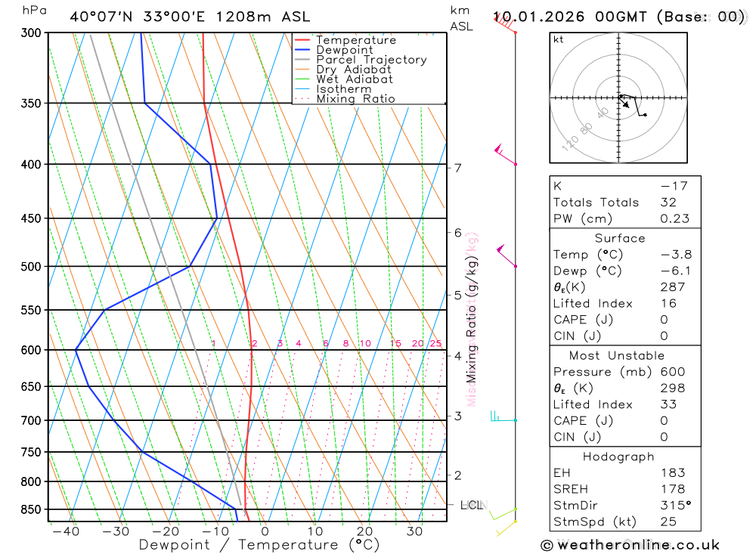Click the surface Temp value '-3.8'
Screen dimensions: 756x554
pyautogui.click(x=676, y=255)
